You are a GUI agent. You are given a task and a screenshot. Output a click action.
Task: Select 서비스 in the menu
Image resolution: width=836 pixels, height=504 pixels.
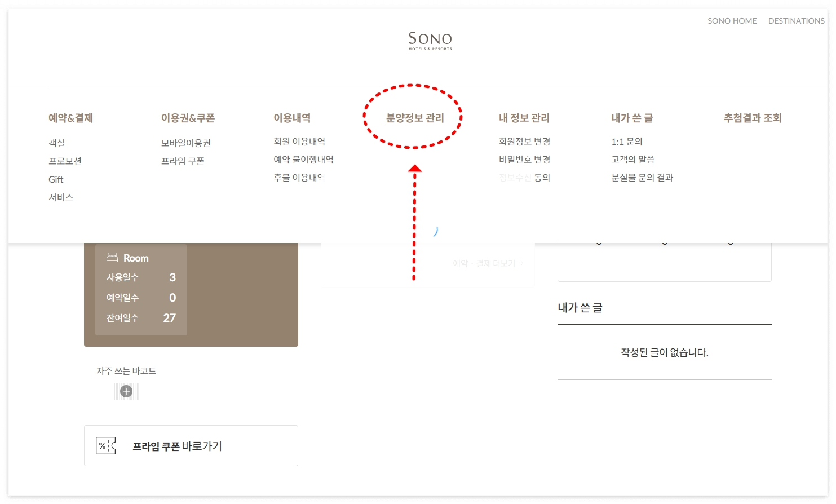coord(61,197)
